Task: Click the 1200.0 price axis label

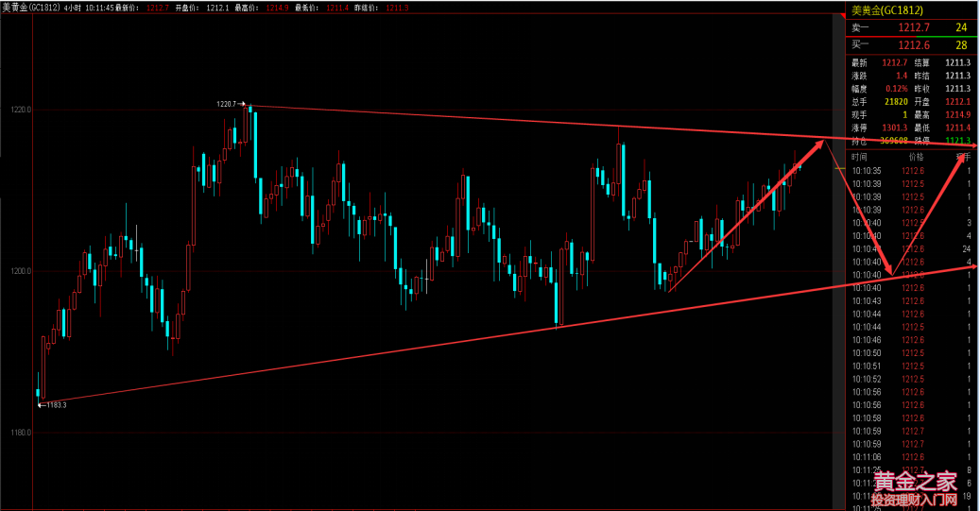Action: (x=17, y=271)
